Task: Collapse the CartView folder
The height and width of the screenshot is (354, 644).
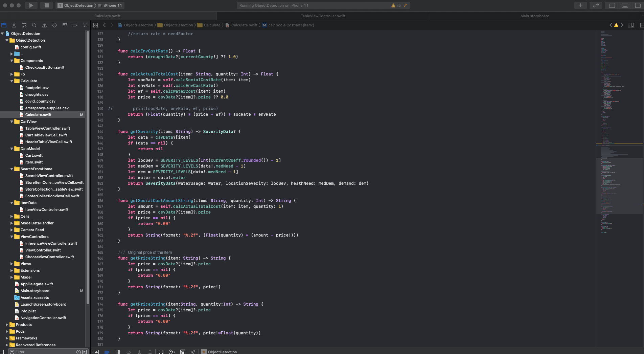Action: point(12,121)
